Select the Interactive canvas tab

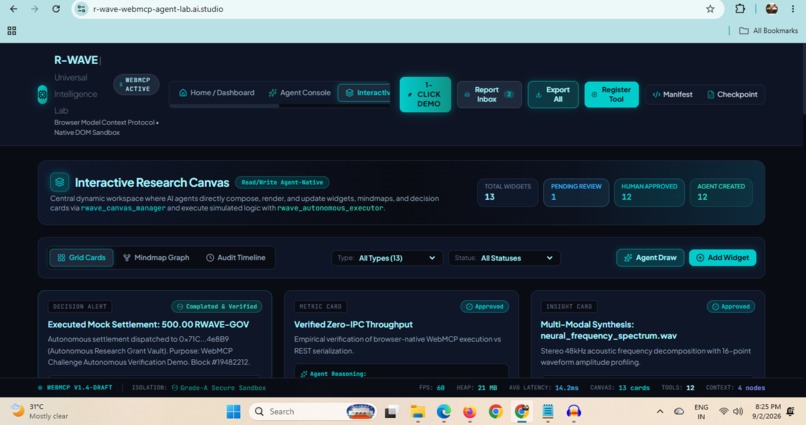(364, 93)
